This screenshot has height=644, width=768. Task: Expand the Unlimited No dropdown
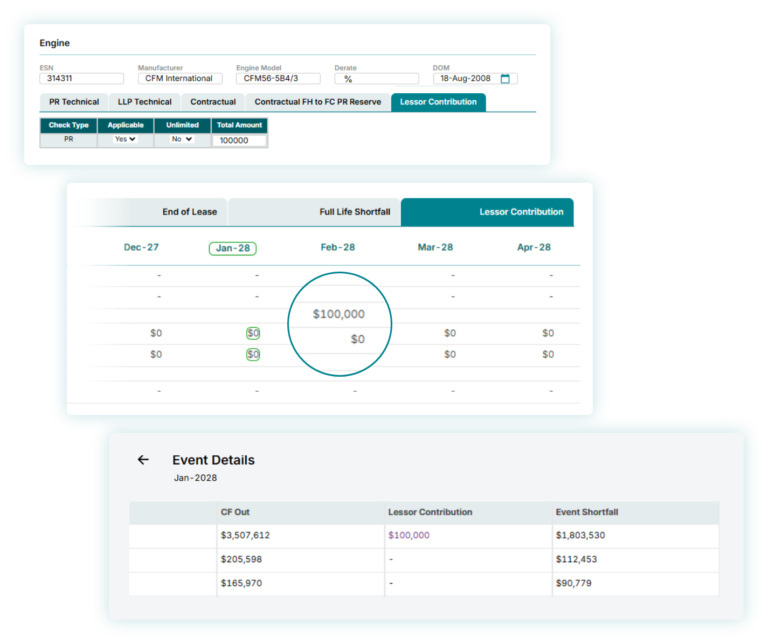[x=182, y=139]
